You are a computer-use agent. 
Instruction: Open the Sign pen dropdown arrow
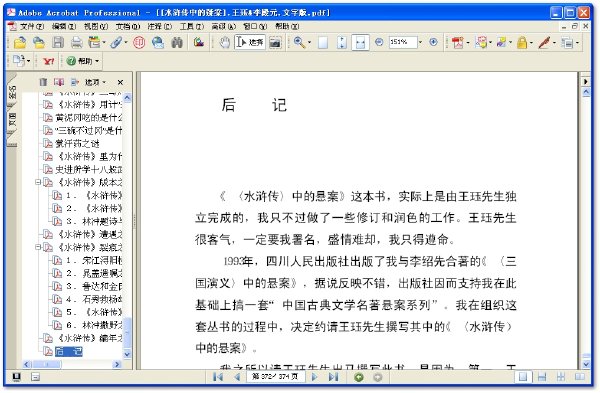554,42
